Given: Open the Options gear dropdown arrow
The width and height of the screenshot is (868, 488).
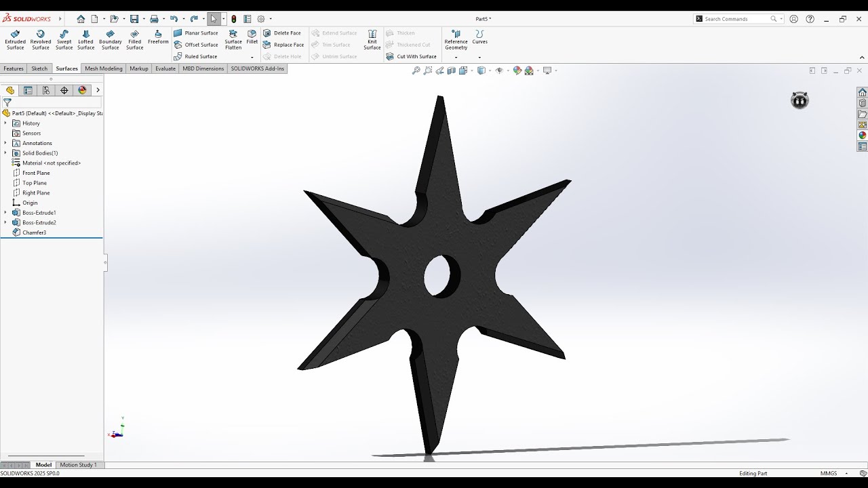Looking at the screenshot, I should (271, 19).
